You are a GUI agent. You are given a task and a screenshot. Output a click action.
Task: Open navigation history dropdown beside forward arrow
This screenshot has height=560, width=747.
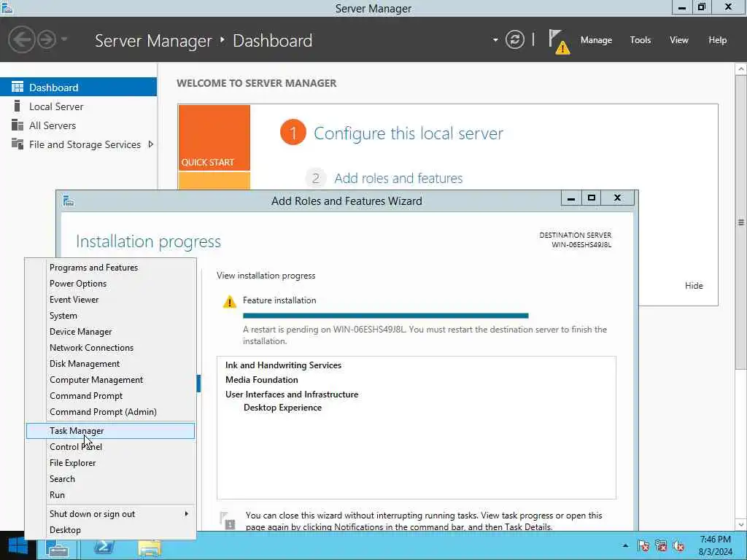click(x=64, y=39)
